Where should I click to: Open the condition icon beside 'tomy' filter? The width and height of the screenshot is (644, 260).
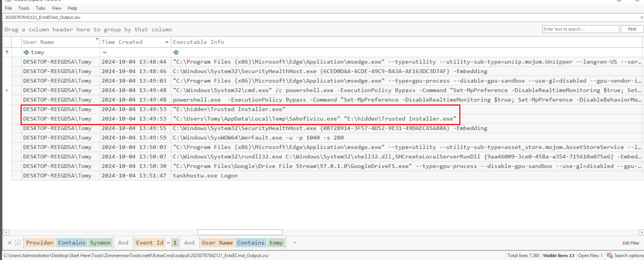(x=26, y=52)
